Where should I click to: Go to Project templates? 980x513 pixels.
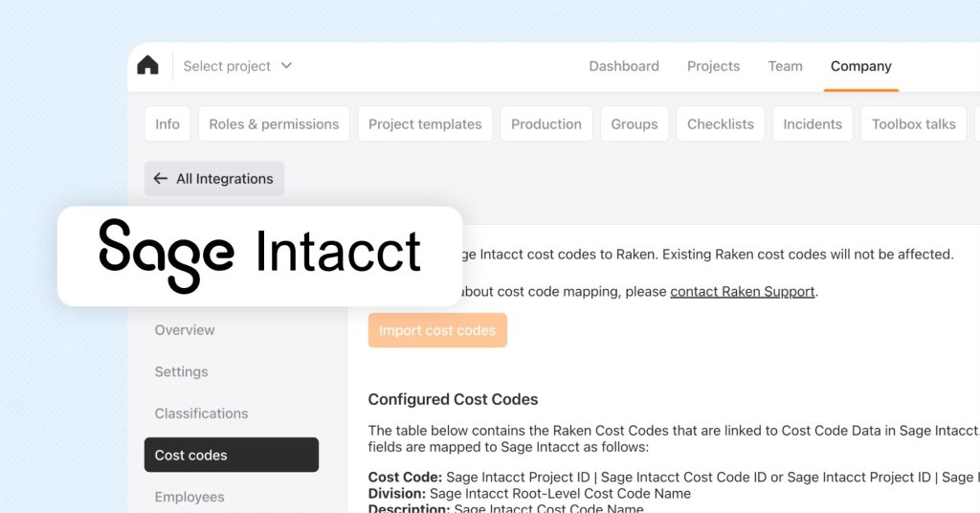[425, 124]
